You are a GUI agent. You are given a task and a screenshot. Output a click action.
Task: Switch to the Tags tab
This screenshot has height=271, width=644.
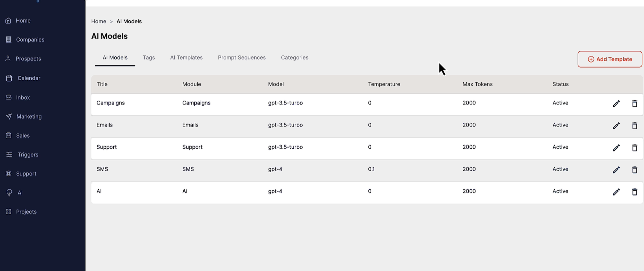click(149, 58)
